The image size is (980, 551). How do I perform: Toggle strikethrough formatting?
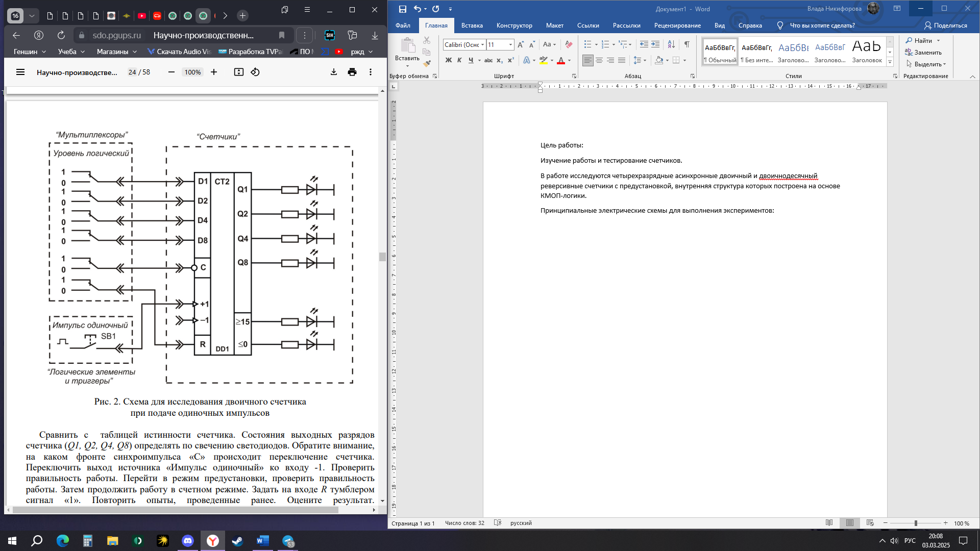(x=488, y=61)
